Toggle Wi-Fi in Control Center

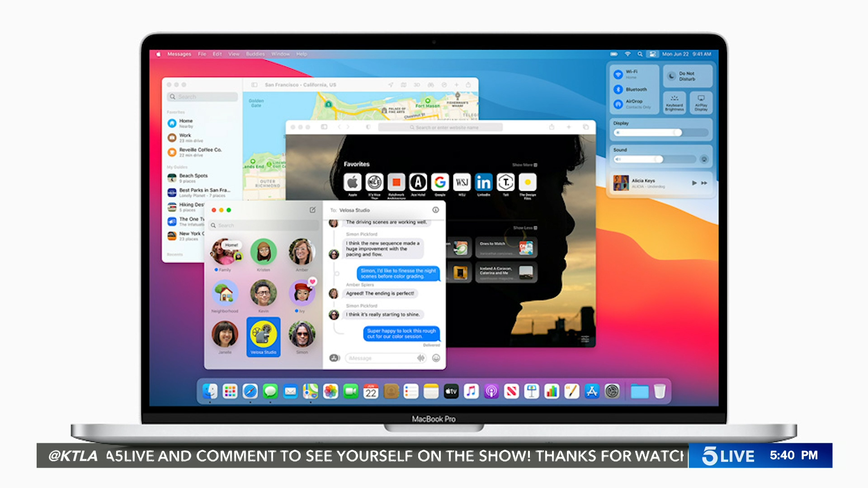(x=618, y=75)
